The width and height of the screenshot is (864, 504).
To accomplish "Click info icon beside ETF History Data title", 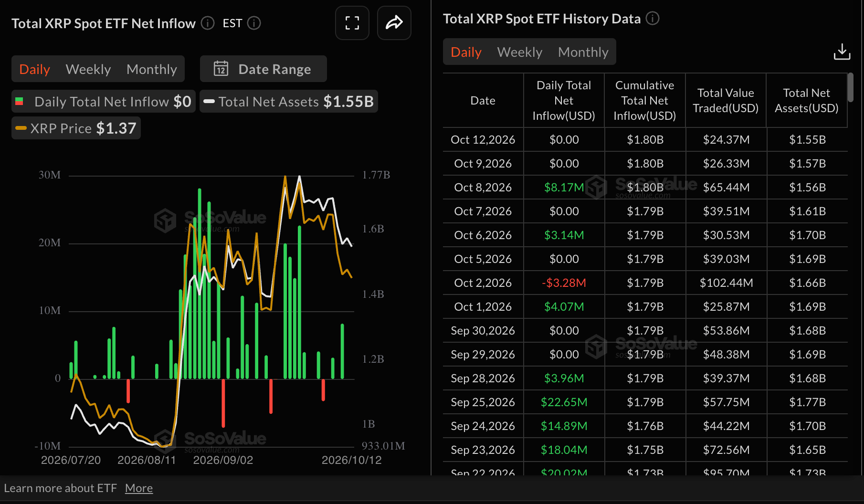I will pos(653,18).
